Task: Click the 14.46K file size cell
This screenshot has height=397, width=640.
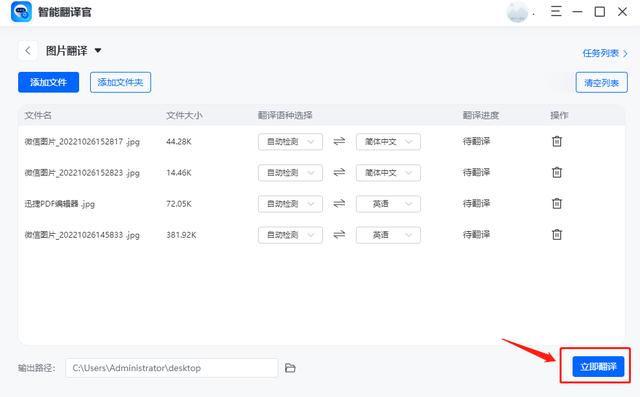Action: (x=179, y=173)
